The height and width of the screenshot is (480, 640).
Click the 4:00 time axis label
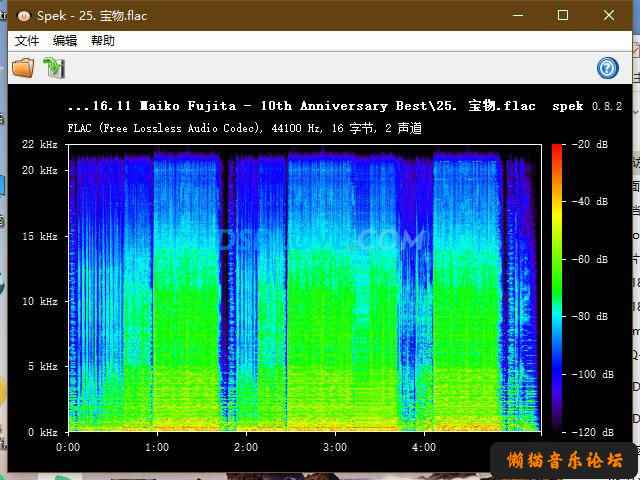coord(424,448)
